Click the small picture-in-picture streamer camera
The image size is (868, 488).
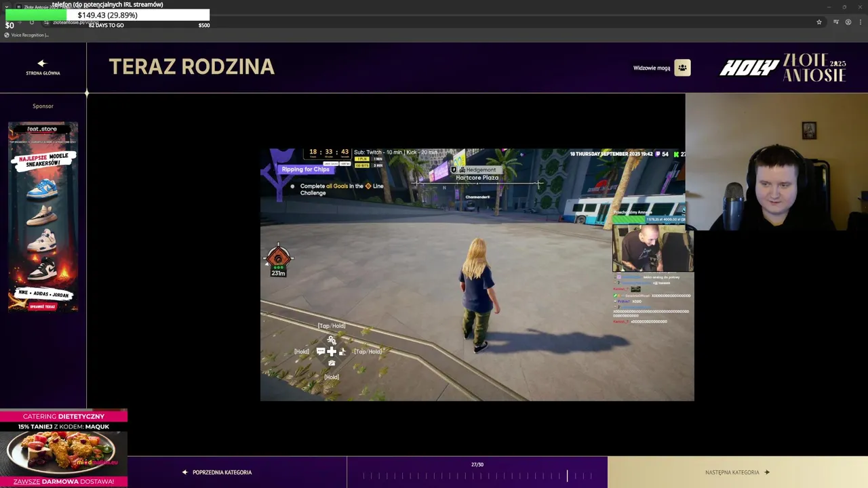(653, 248)
